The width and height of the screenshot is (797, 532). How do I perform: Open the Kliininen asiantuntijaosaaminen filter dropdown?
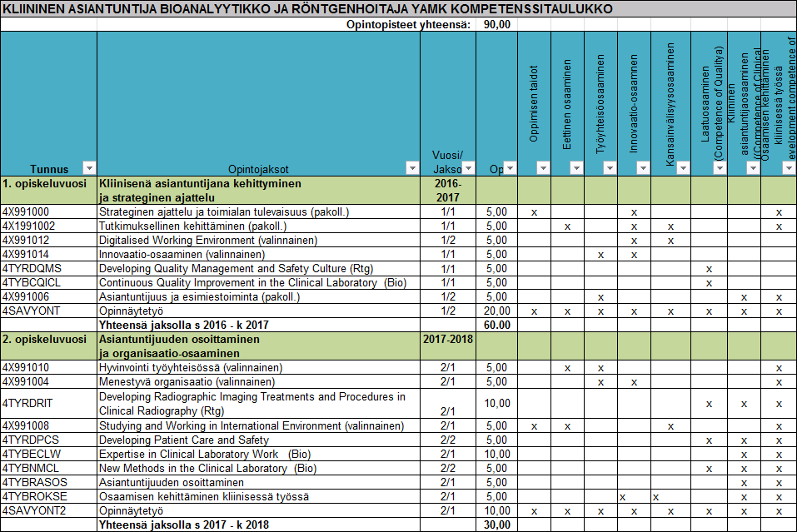[753, 168]
